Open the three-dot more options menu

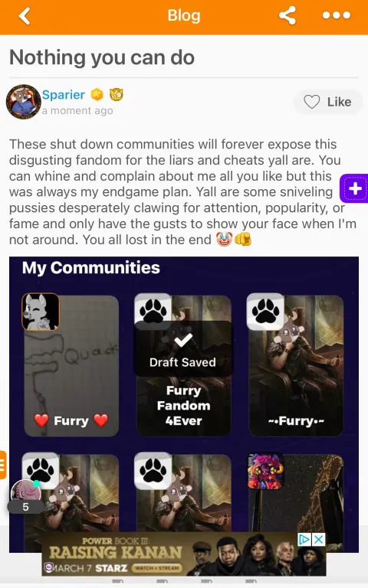tap(336, 15)
